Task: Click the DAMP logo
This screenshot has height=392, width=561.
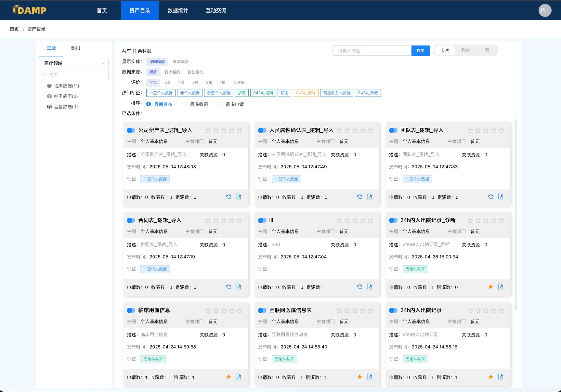Action: [x=29, y=10]
